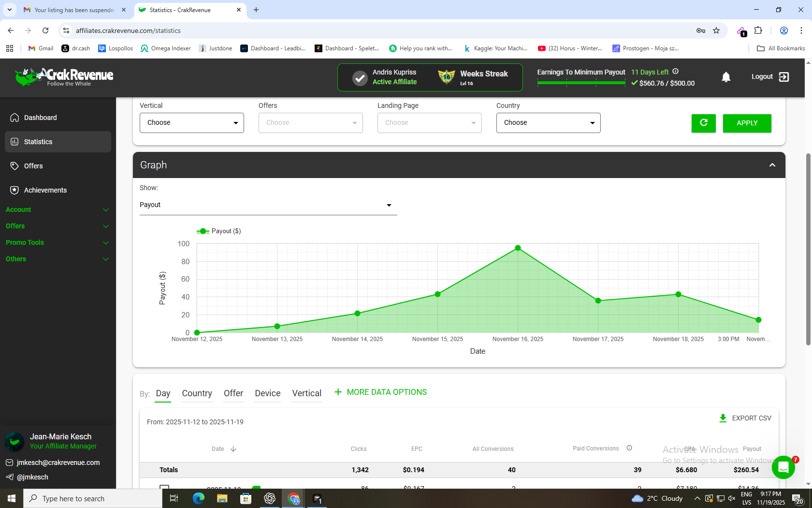The height and width of the screenshot is (508, 812).
Task: Toggle the bookmark star in the address bar
Action: (717, 30)
